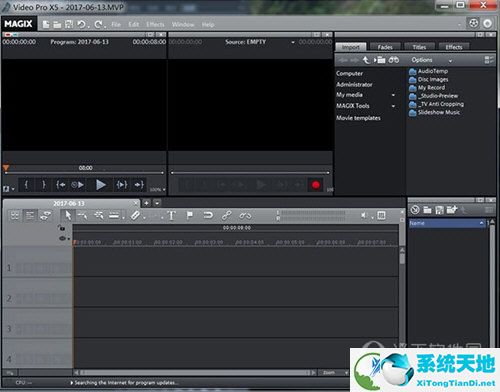Select the Movie templates entry
Viewport: 500px width, 392px height.
[x=358, y=118]
